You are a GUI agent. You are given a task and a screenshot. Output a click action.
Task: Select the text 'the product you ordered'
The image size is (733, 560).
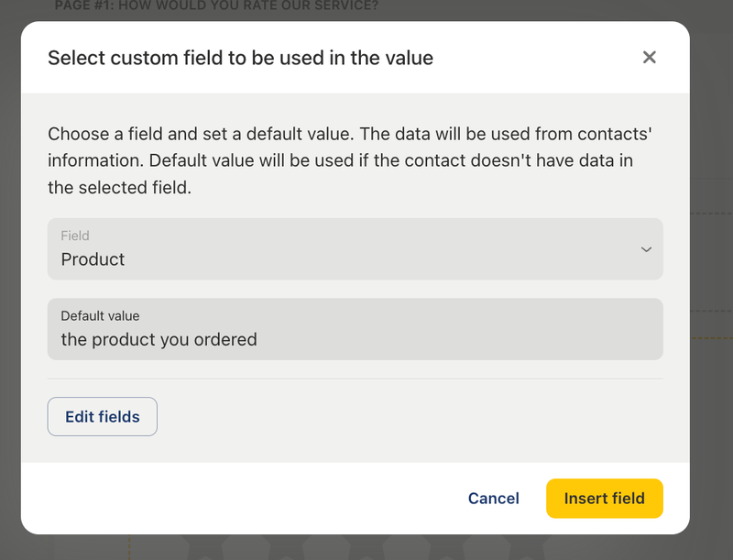[158, 339]
